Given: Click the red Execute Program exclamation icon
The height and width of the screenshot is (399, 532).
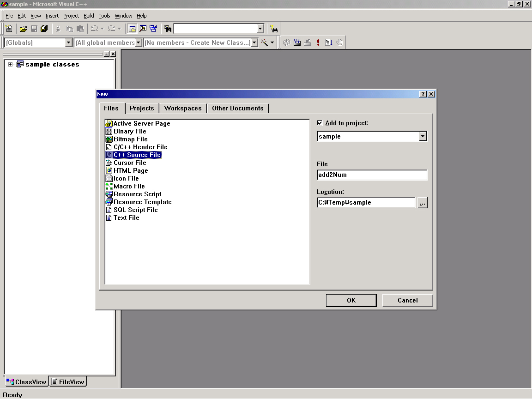Looking at the screenshot, I should point(318,42).
